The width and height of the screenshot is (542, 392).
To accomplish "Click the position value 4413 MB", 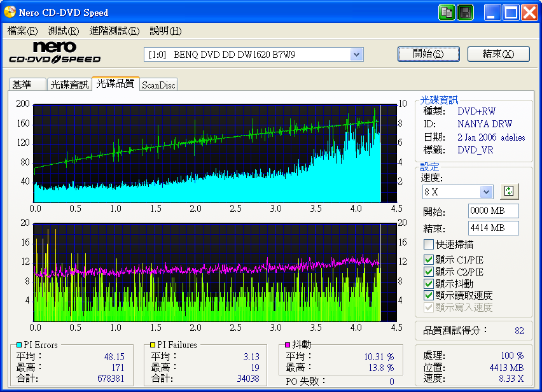I will (507, 367).
